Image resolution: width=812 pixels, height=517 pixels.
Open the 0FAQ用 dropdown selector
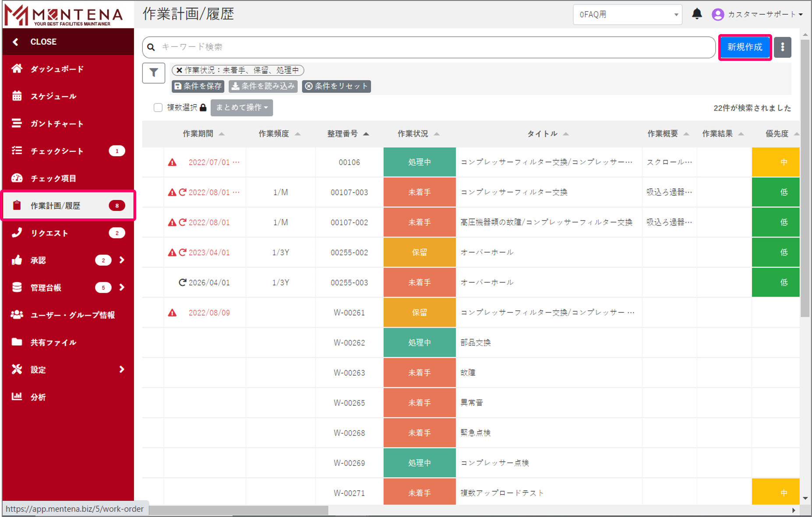(627, 14)
